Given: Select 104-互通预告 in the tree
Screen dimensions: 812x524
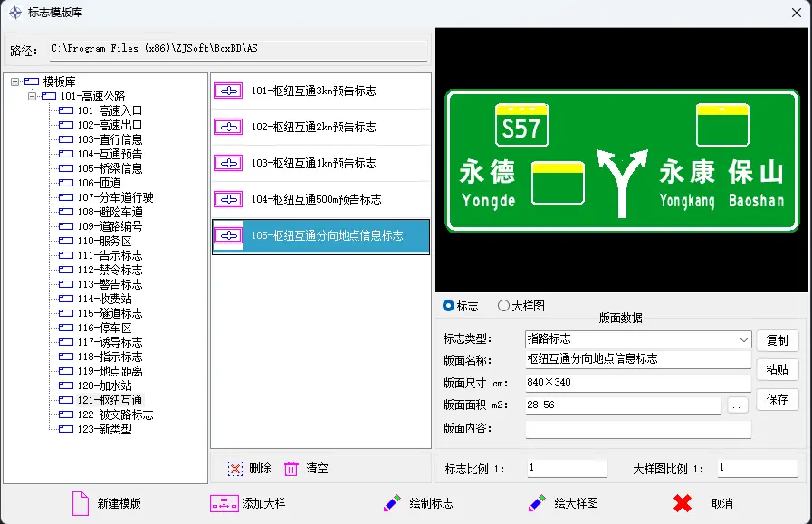Looking at the screenshot, I should pyautogui.click(x=109, y=154).
